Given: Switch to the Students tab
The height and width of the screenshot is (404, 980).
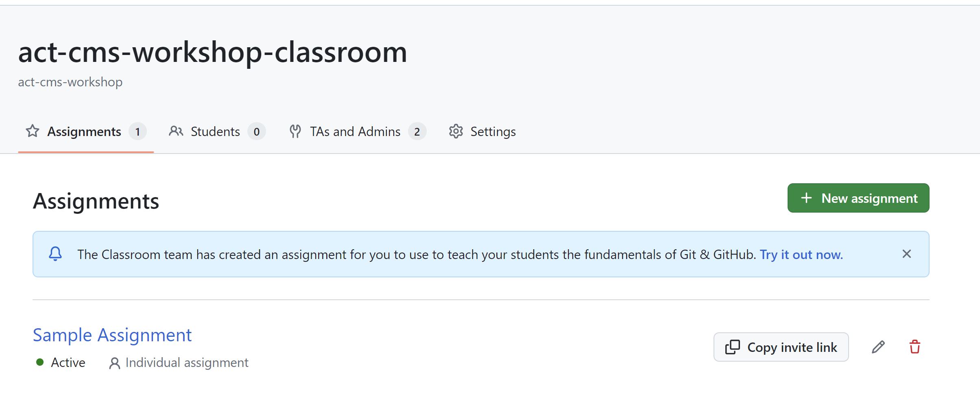Looking at the screenshot, I should 217,132.
